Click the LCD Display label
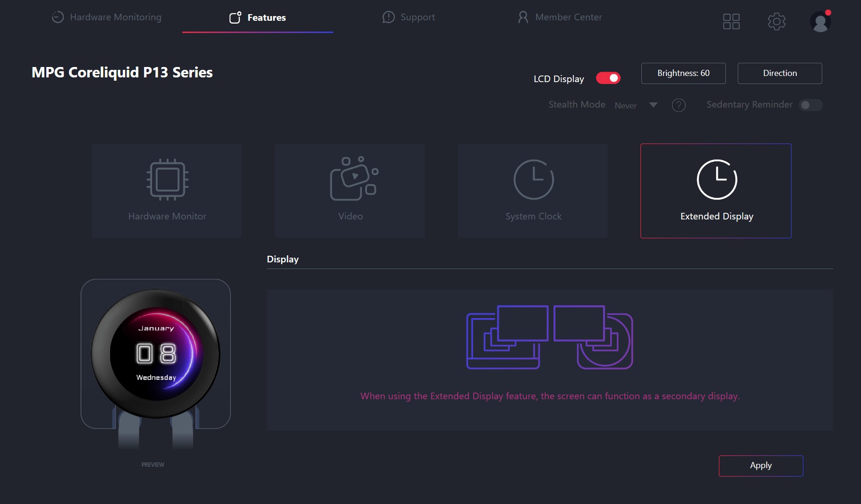 [559, 79]
